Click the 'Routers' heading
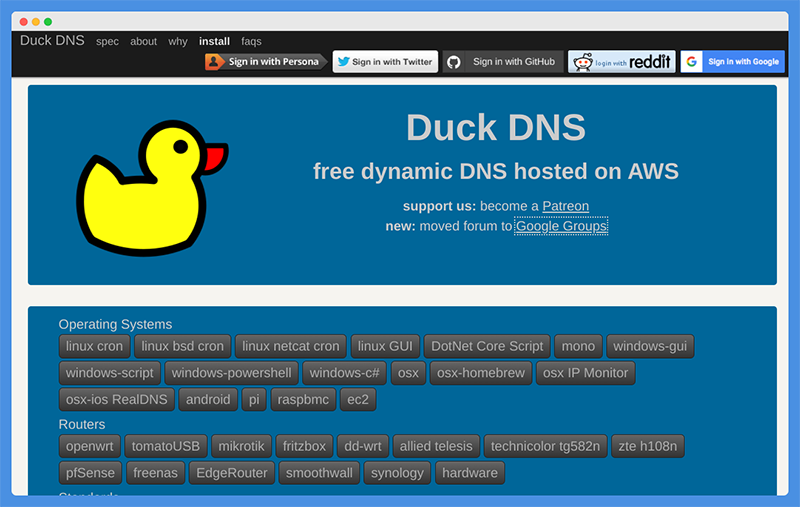Viewport: 800px width, 507px height. tap(82, 424)
